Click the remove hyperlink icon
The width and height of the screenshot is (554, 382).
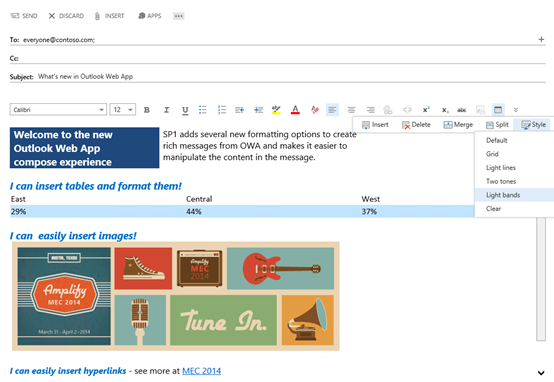tap(407, 110)
